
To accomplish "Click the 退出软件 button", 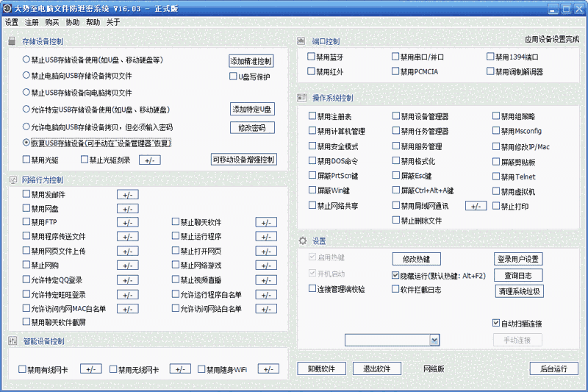I will click(x=377, y=368).
